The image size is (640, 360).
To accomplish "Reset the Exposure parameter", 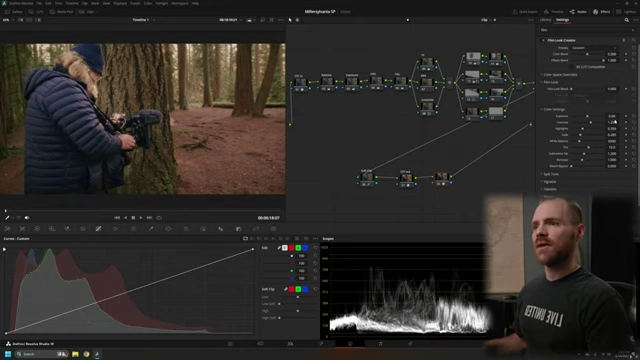I will tap(634, 116).
